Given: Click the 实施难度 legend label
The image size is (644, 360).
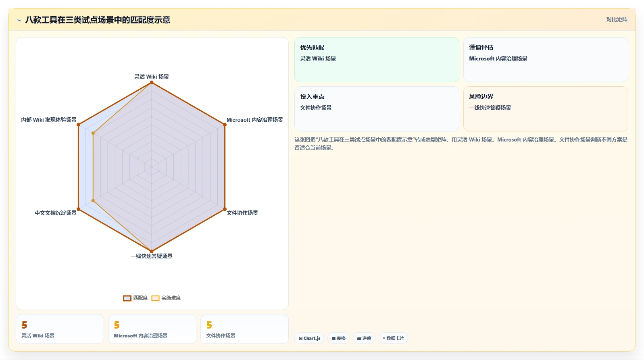Looking at the screenshot, I should [171, 298].
